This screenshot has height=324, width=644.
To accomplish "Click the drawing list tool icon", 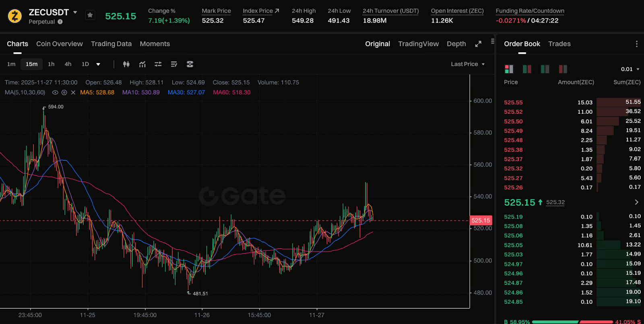I will pyautogui.click(x=174, y=64).
